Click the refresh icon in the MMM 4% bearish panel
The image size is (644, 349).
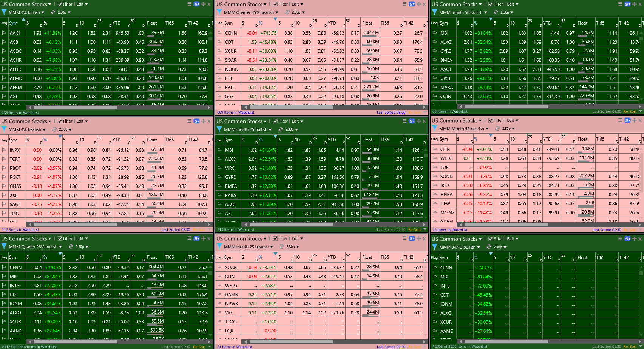54,129
